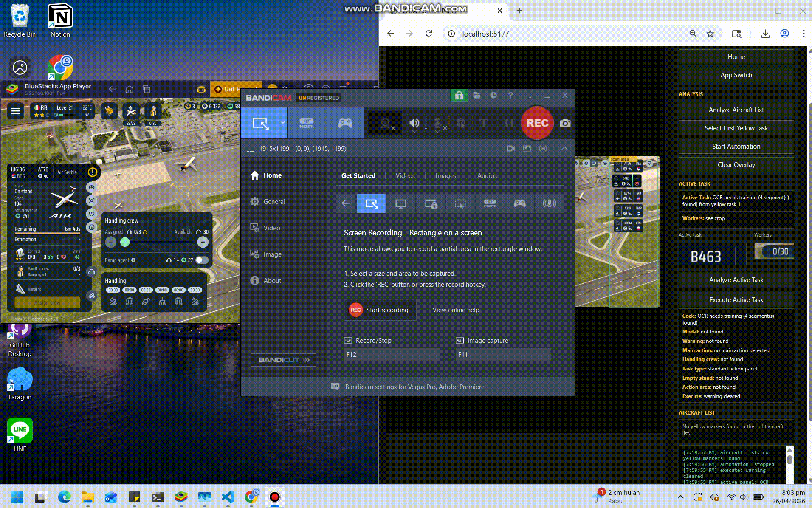Bookmark the page with the star icon
This screenshot has height=508, width=812.
pos(710,34)
